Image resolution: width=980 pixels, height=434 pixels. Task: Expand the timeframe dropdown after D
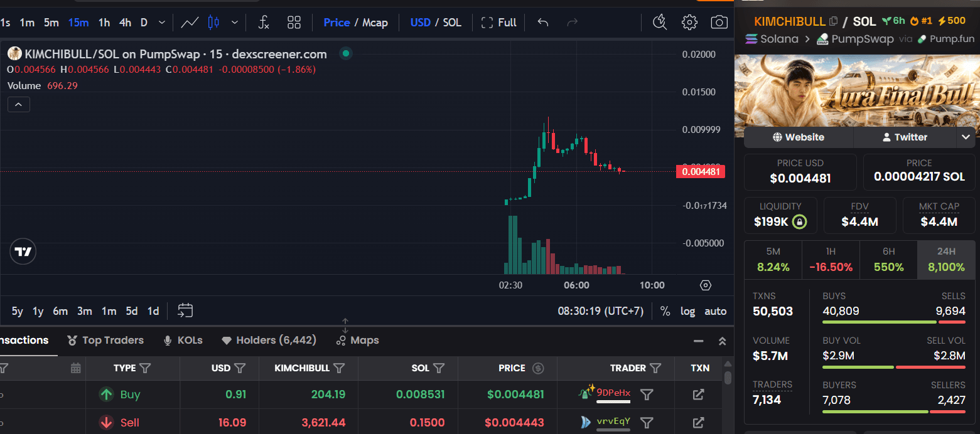point(162,23)
